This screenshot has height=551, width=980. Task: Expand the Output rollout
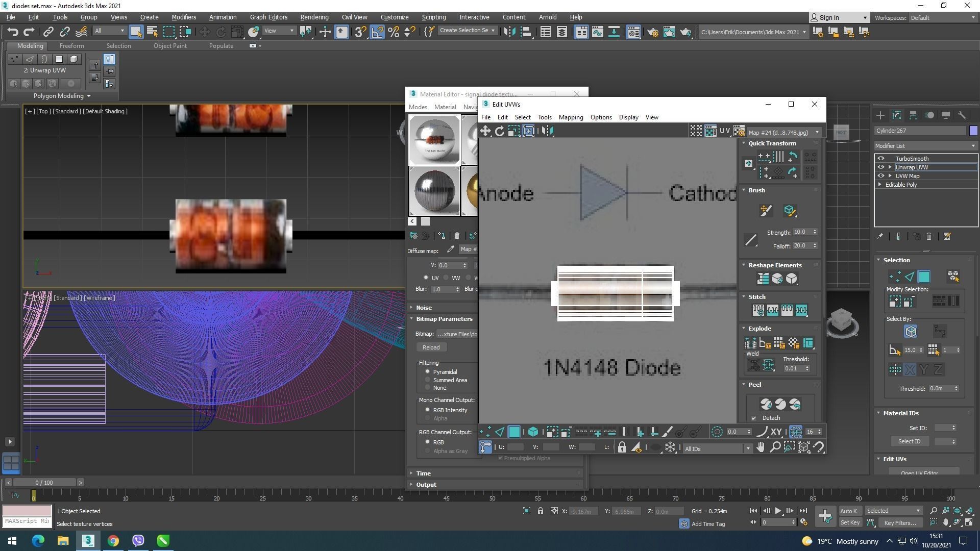[426, 485]
